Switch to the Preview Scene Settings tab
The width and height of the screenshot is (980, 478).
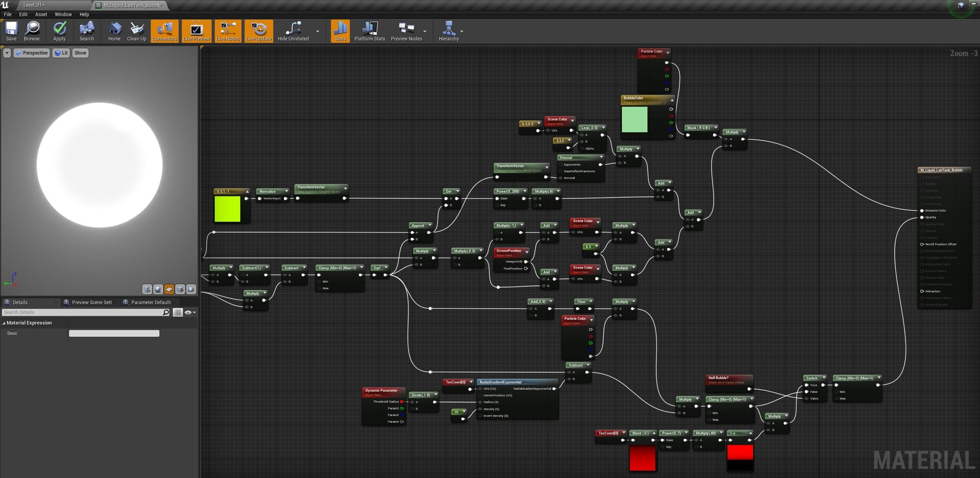91,303
